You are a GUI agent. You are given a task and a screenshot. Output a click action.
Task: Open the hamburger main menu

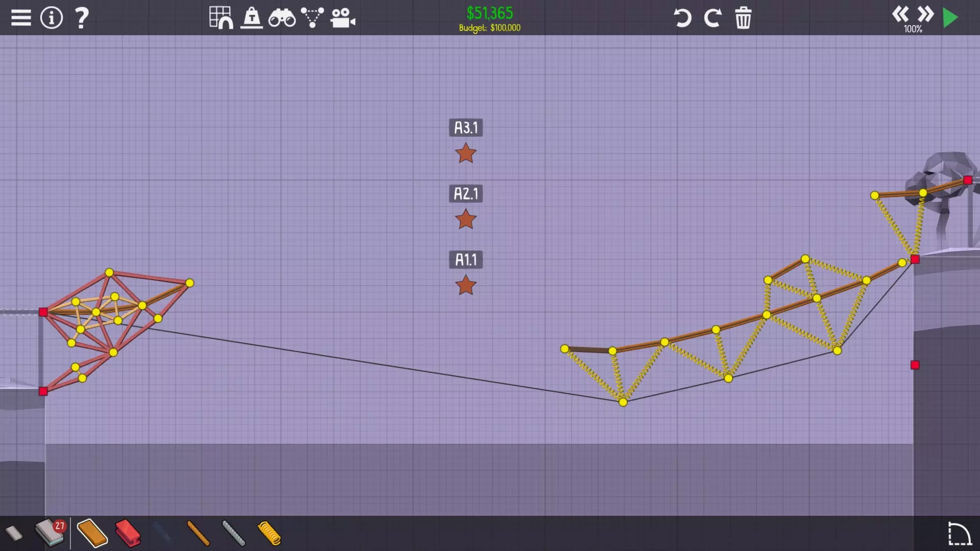(x=21, y=18)
